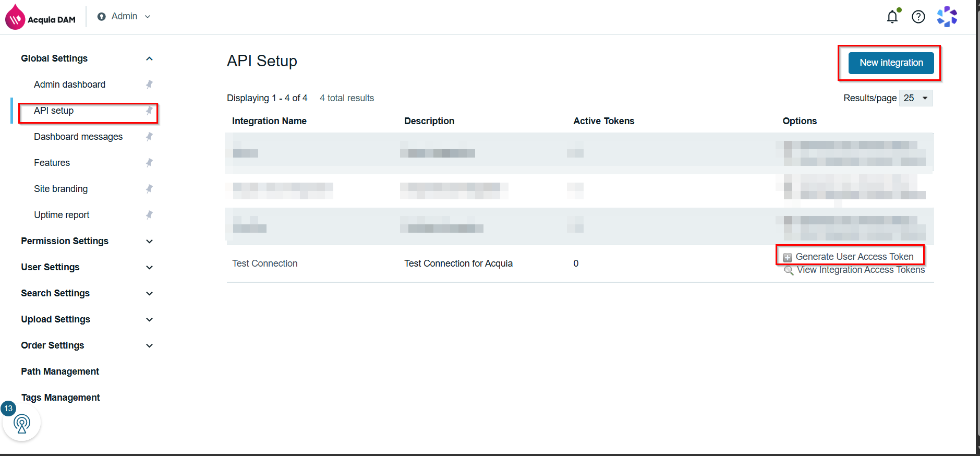This screenshot has height=456, width=980.
Task: Collapse the Global Settings section
Action: (x=149, y=58)
